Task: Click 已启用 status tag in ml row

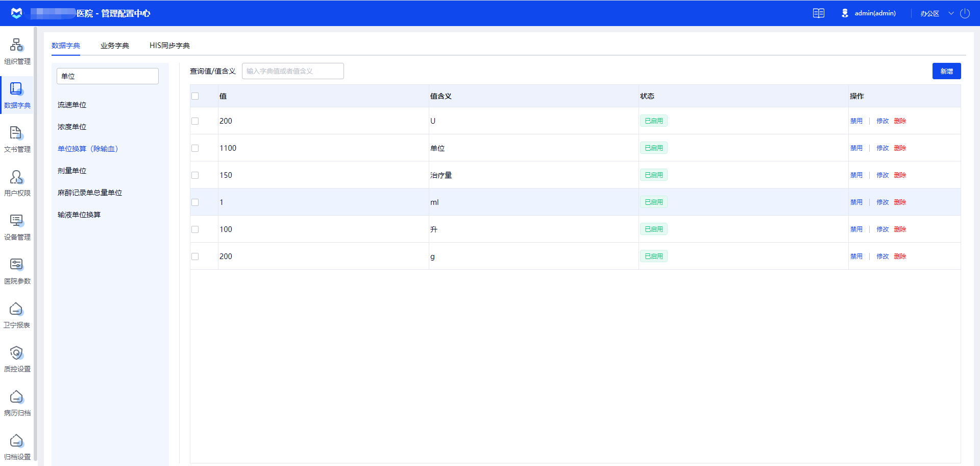Action: (654, 202)
